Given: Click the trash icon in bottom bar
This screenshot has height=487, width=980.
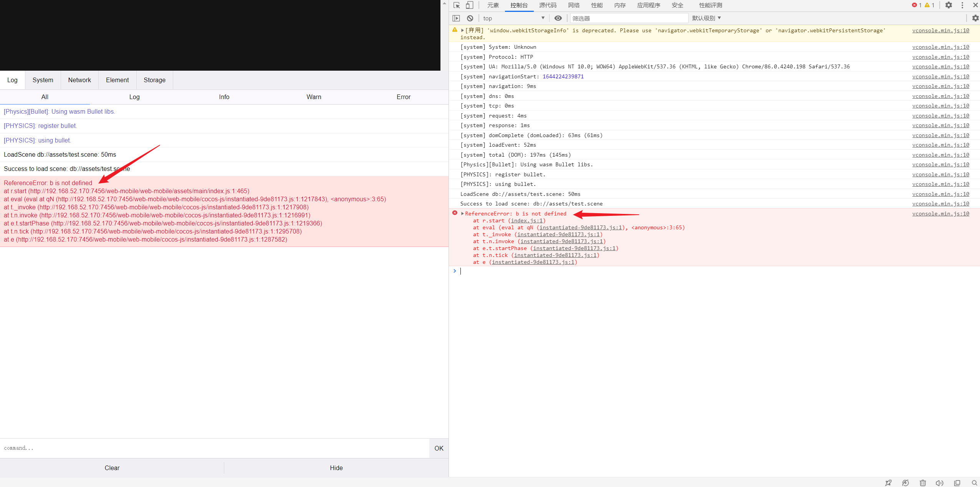Looking at the screenshot, I should (923, 483).
